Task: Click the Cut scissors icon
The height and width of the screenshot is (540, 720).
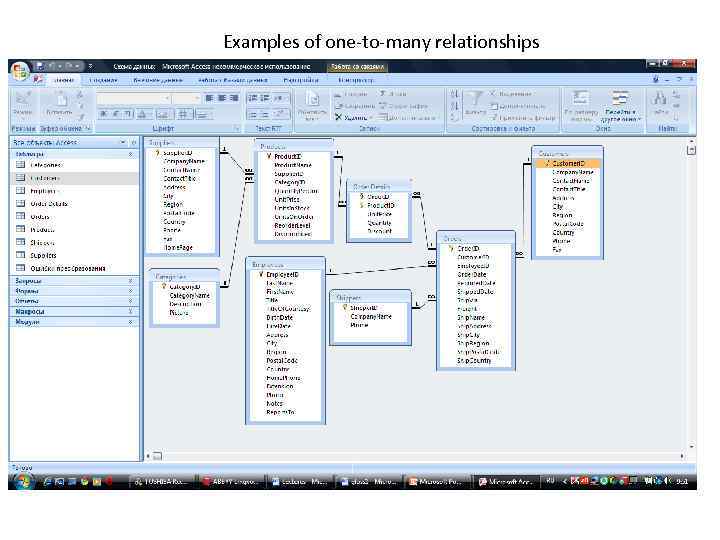Action: pos(81,95)
